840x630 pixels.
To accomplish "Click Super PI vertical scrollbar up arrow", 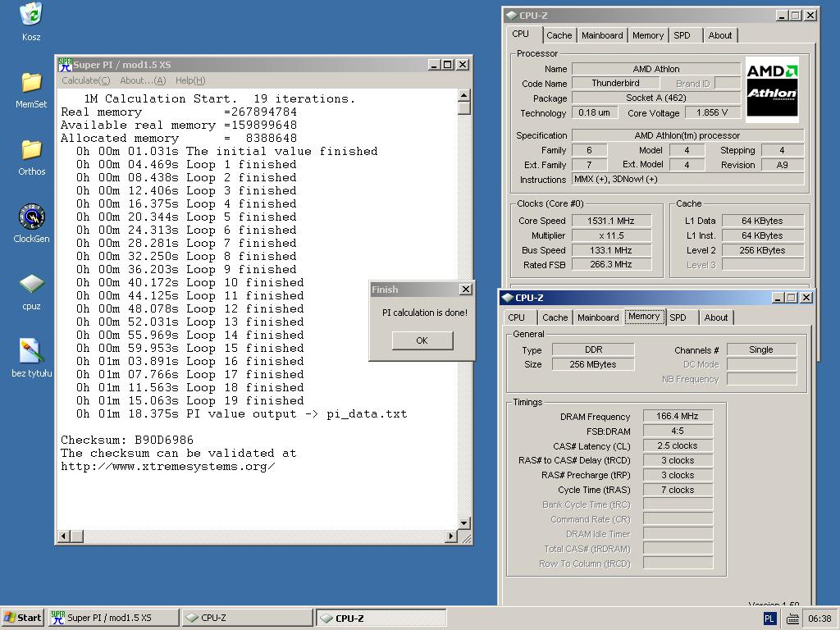I will point(464,95).
